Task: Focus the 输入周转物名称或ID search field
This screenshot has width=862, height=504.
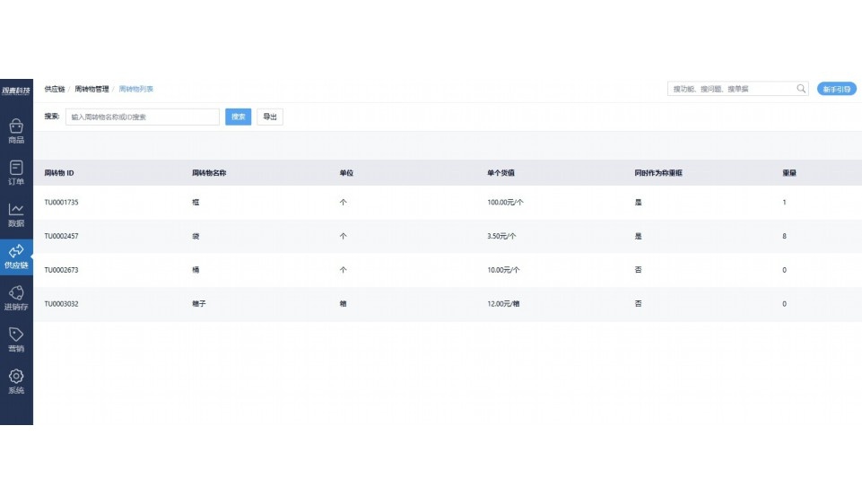Action: (142, 117)
